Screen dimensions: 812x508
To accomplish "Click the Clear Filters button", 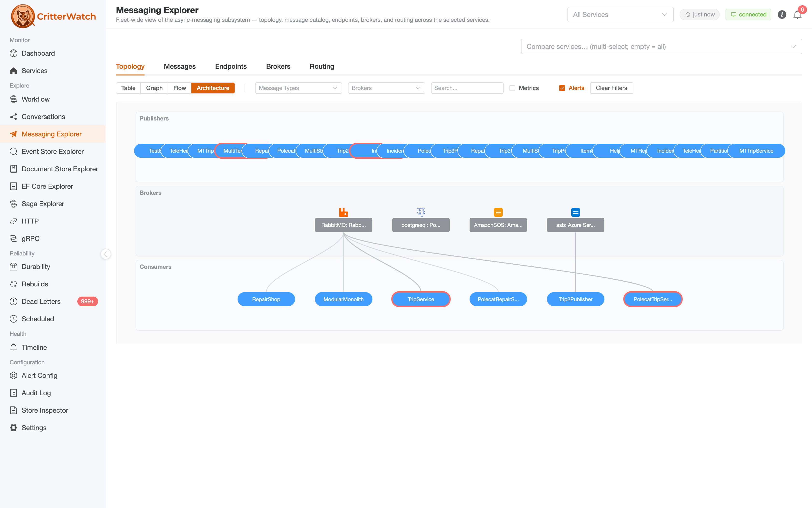I will [611, 88].
